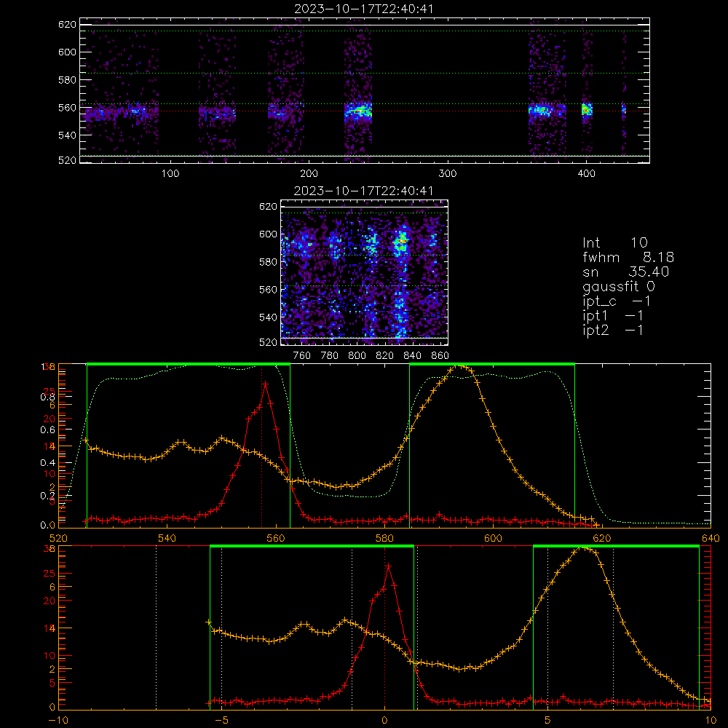Click white y-axis label 0.4 on upper profile plot
The image size is (728, 728).
[48, 462]
